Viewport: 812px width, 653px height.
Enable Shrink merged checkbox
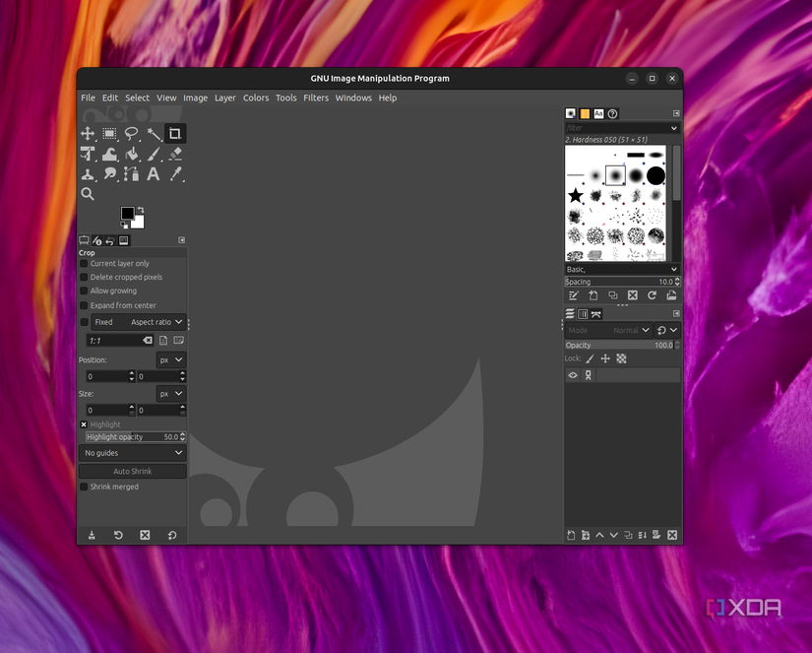click(x=84, y=487)
